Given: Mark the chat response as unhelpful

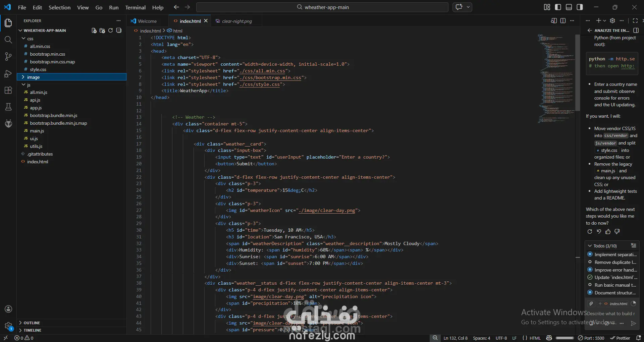Looking at the screenshot, I should coord(617,232).
